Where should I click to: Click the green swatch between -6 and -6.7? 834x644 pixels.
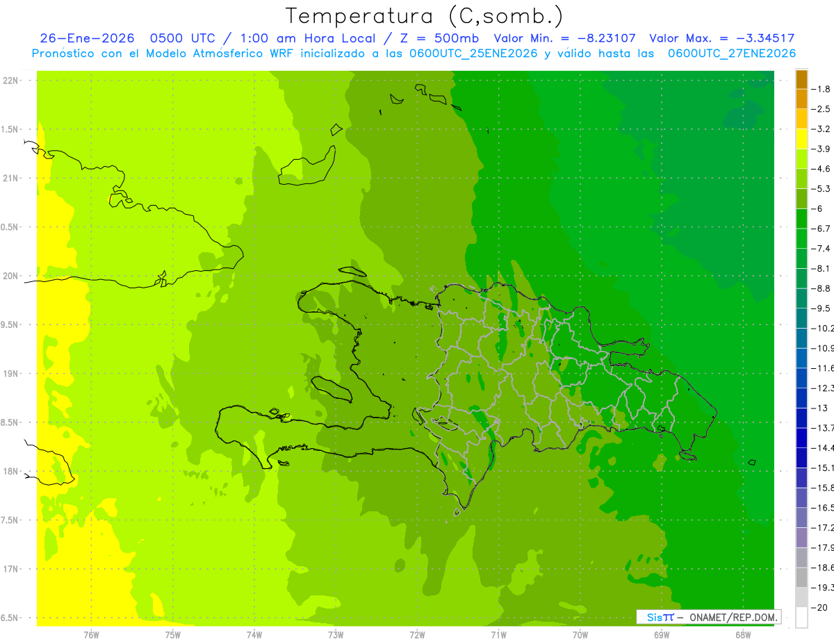[801, 218]
